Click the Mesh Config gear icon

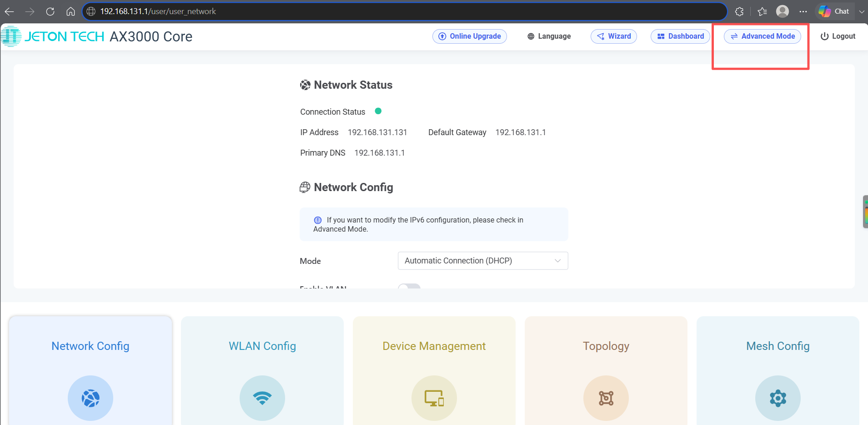[778, 398]
